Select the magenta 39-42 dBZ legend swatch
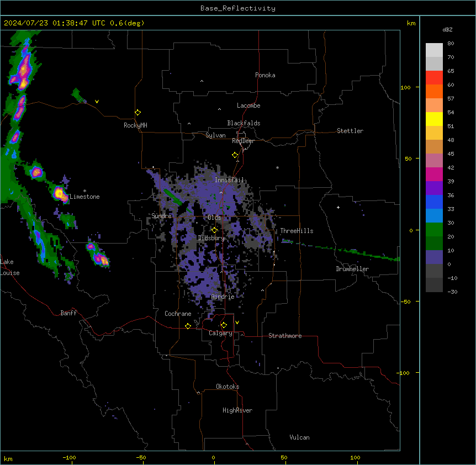Screen dimensions: 476x465 click(x=434, y=174)
